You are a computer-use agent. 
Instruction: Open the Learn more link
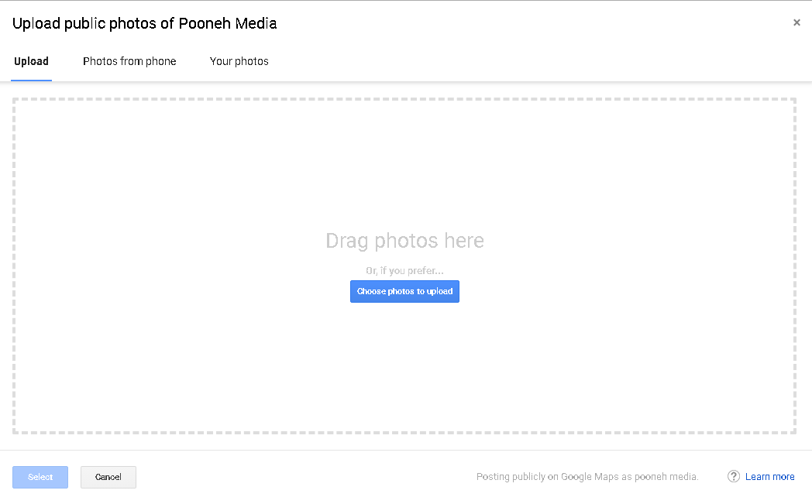point(769,477)
